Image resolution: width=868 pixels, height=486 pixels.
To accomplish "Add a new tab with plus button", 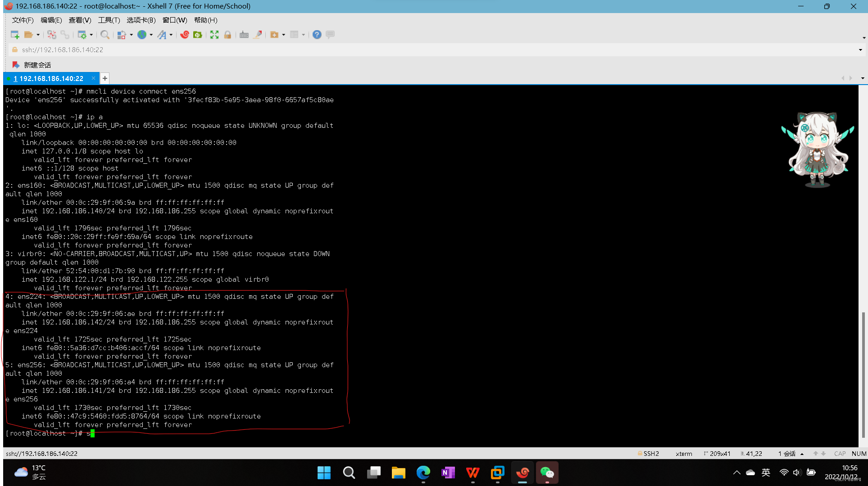I will (x=105, y=78).
